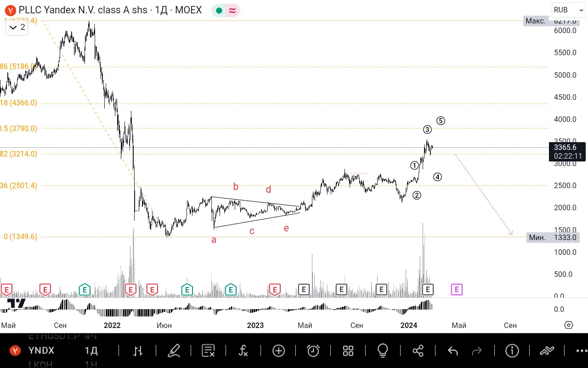588x368 pixels.
Task: Select the red triangle wave label d
Action: 269,189
